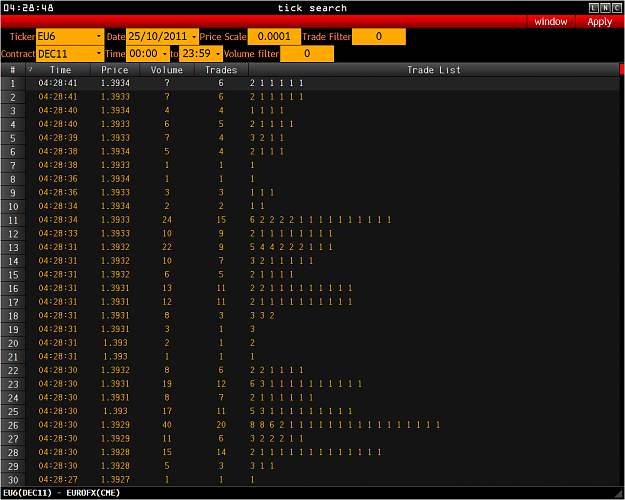Select row number 11

coord(13,220)
